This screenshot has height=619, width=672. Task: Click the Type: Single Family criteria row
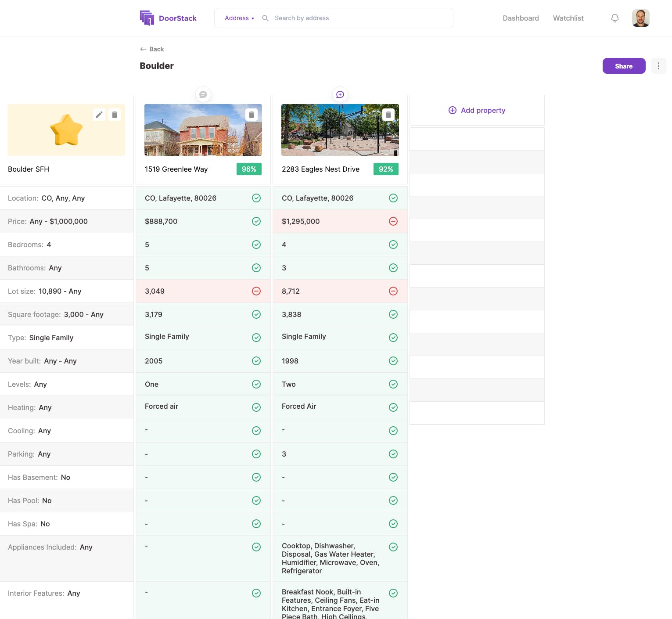[67, 338]
